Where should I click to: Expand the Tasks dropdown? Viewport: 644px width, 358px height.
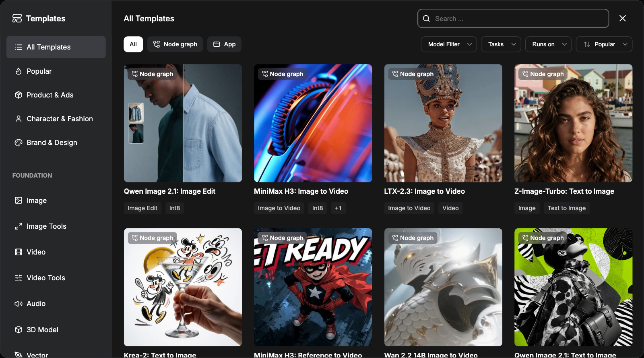click(501, 44)
